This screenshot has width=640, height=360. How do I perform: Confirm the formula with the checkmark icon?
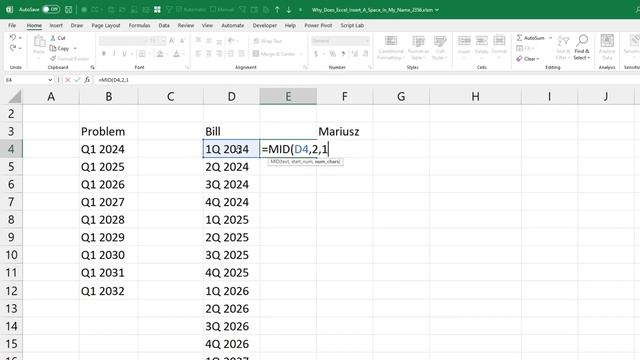click(77, 80)
